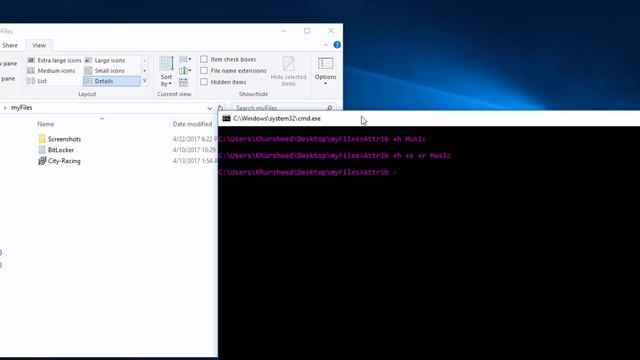Click first Attrib +h Music command line
640x360 pixels.
[x=322, y=139]
